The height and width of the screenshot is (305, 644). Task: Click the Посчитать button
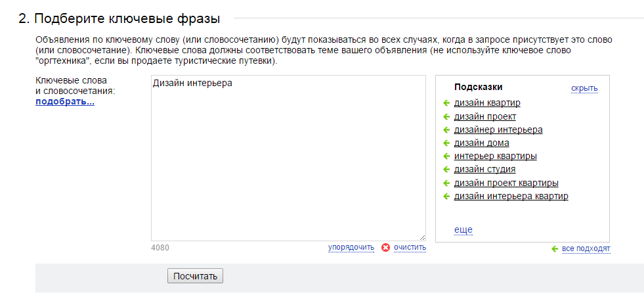[195, 276]
